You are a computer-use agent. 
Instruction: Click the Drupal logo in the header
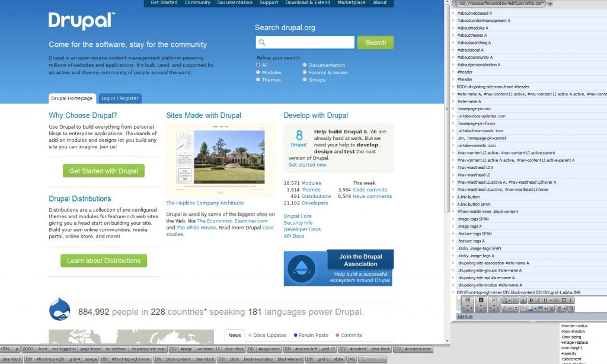point(82,21)
